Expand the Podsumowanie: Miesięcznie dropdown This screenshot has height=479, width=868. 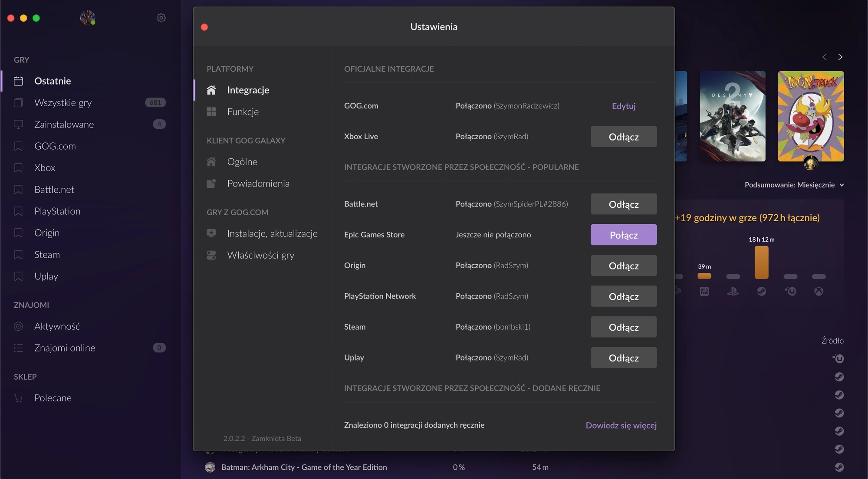794,185
